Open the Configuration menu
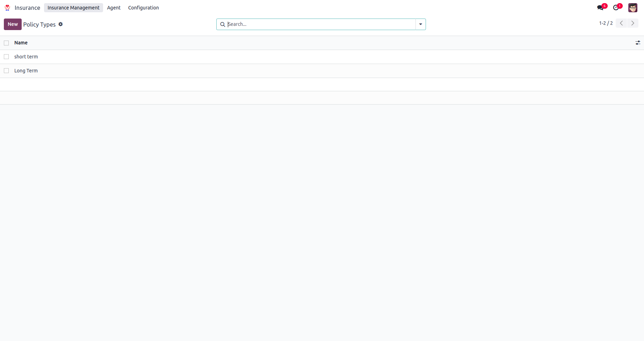Viewport: 644px width, 341px height. click(x=144, y=8)
